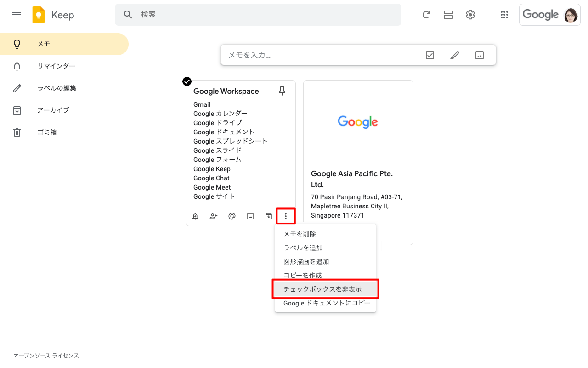
Task: Open the three-dot more menu
Action: click(285, 216)
